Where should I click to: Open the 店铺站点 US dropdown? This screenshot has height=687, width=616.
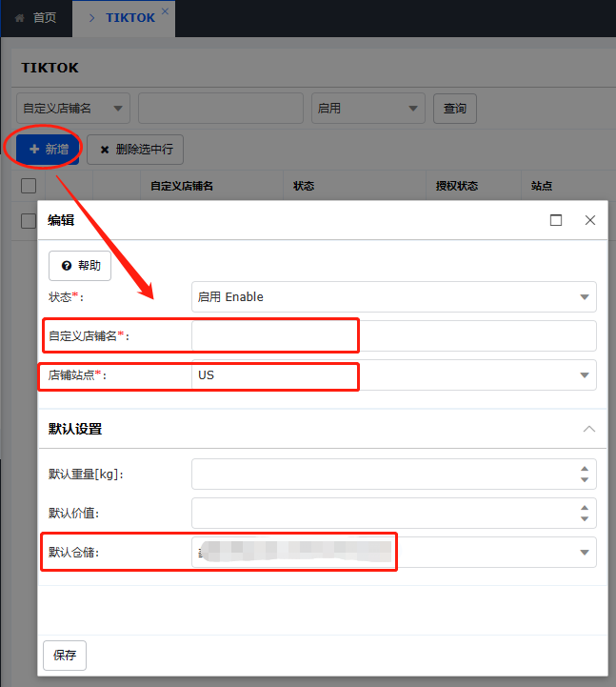(394, 375)
